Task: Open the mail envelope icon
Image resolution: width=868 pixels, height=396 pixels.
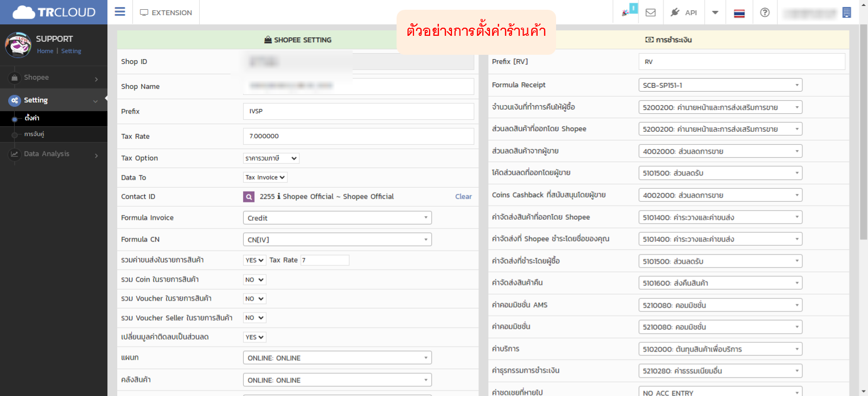Action: (x=650, y=12)
